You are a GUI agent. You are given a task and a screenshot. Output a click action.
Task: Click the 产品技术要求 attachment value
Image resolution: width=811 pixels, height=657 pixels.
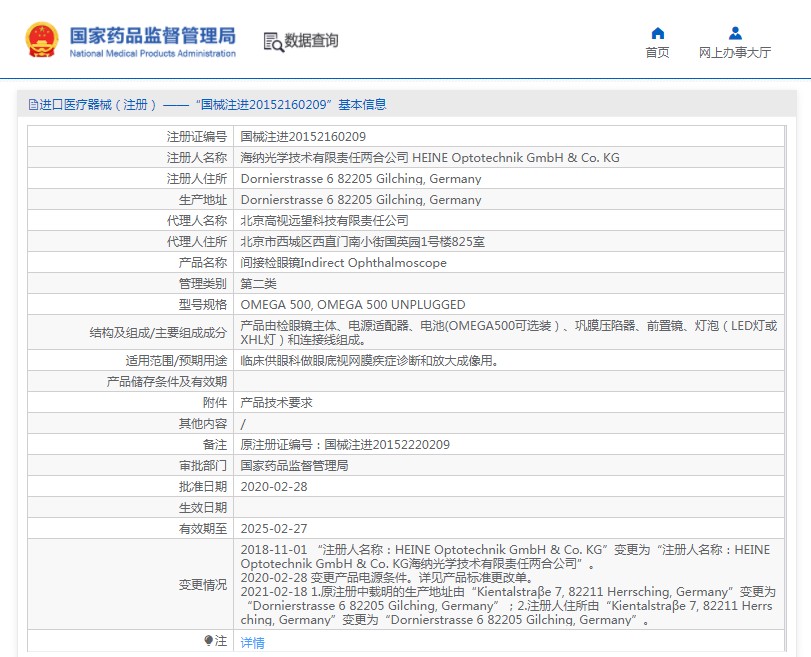coord(276,402)
